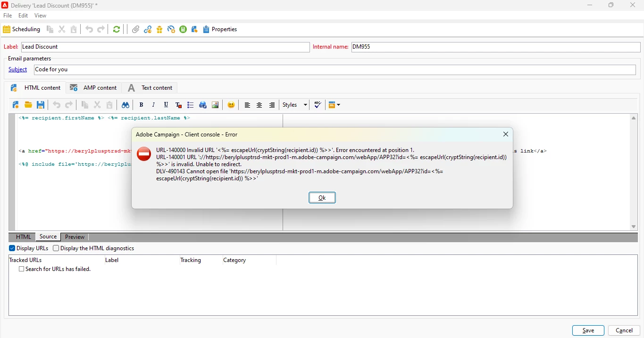Click the Save button

tap(588, 331)
